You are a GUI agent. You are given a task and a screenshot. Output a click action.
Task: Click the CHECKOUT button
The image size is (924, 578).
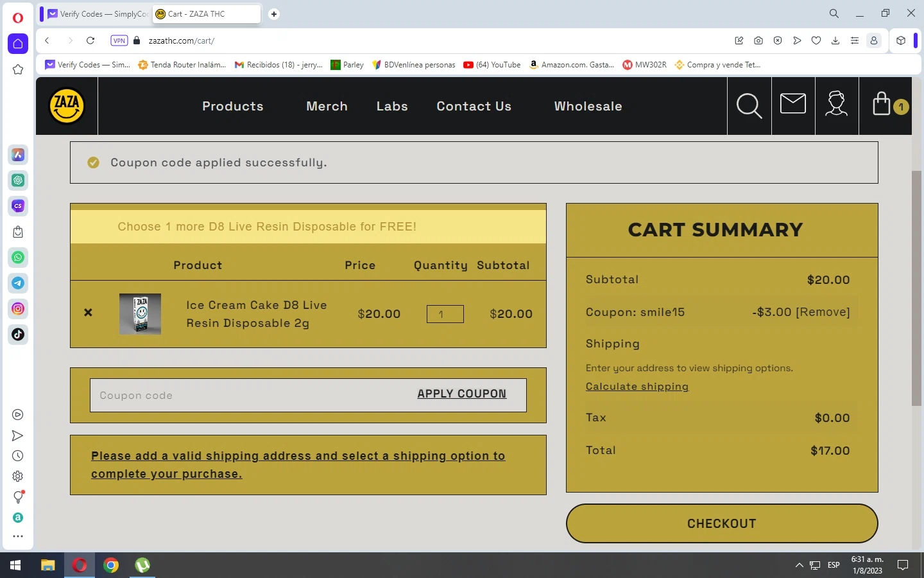722,523
